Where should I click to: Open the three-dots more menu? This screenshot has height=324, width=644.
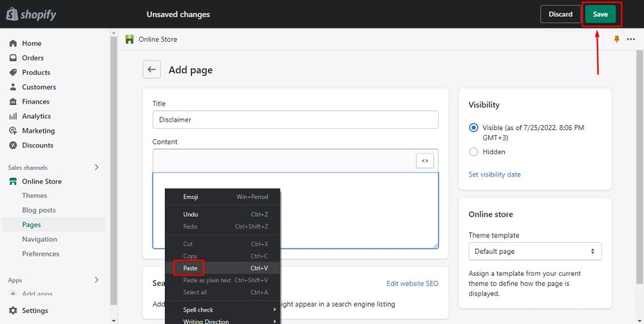[631, 39]
